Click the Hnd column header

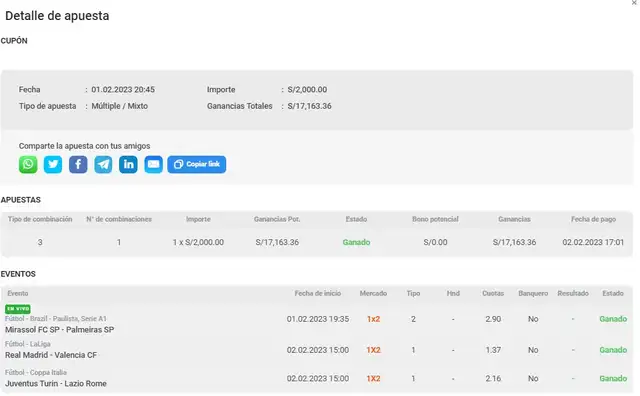453,294
